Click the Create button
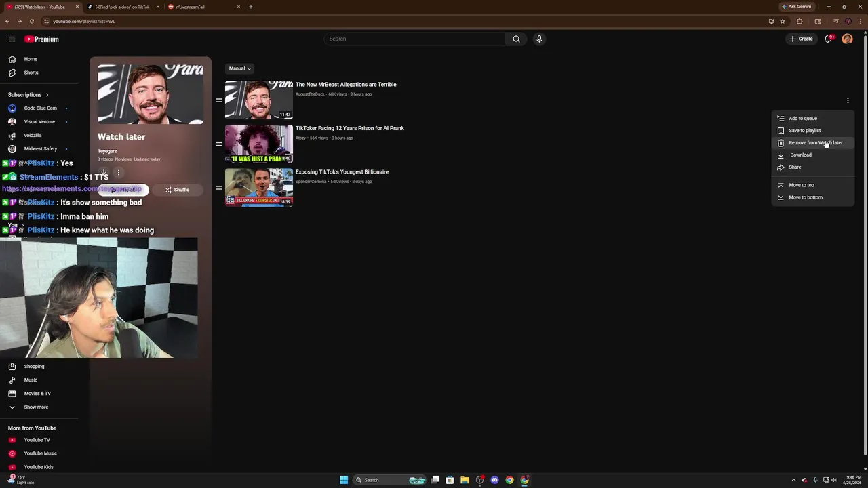The height and width of the screenshot is (488, 868). tap(801, 39)
